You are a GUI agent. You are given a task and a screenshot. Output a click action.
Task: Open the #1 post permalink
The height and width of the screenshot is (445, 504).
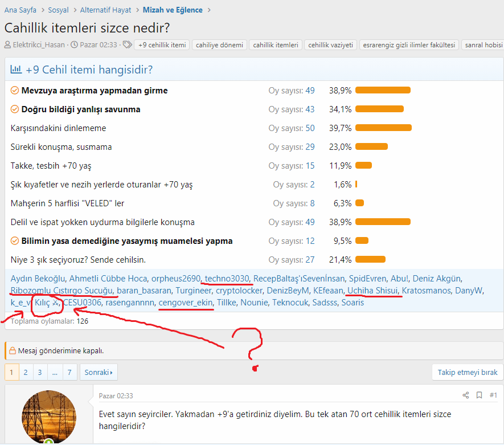pyautogui.click(x=493, y=395)
